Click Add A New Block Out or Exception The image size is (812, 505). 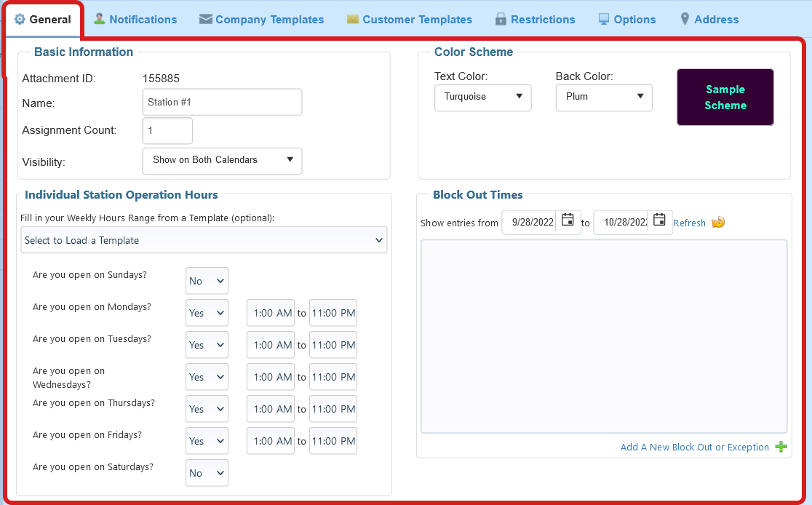[x=694, y=448]
